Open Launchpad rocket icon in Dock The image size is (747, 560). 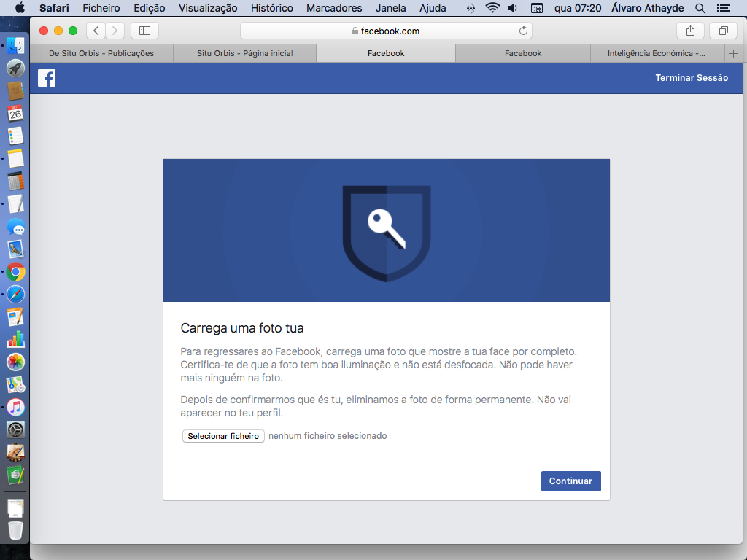click(x=16, y=69)
